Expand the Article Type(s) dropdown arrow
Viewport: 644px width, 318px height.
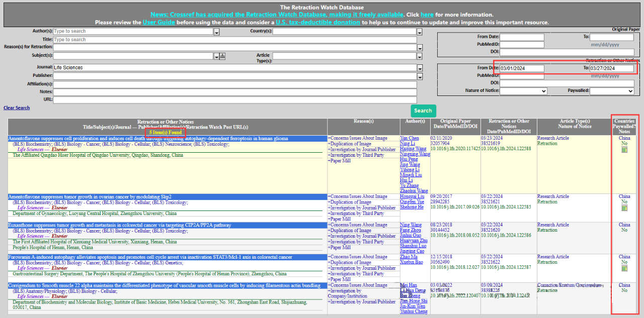point(420,56)
